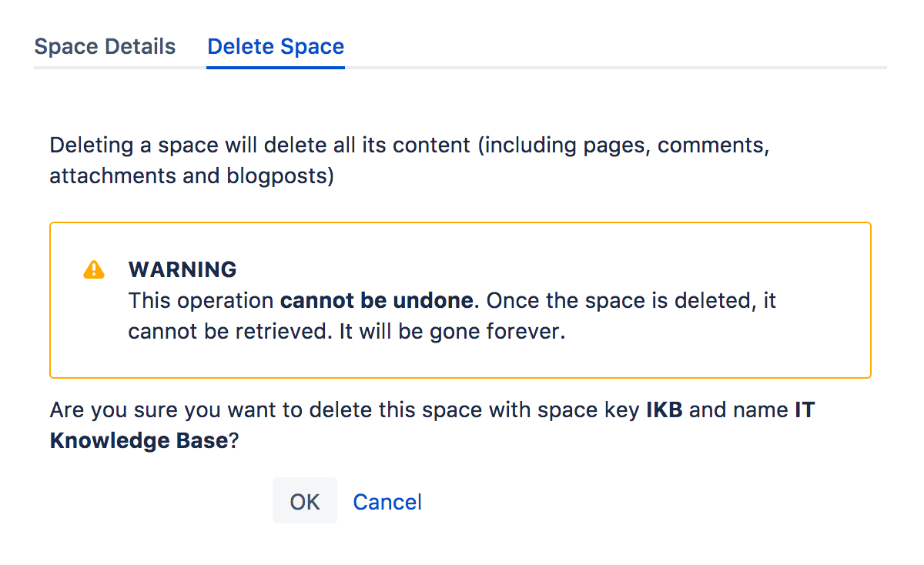Screen dimensions: 924x565
Task: Click the bold WARNING heading
Action: pyautogui.click(x=182, y=269)
